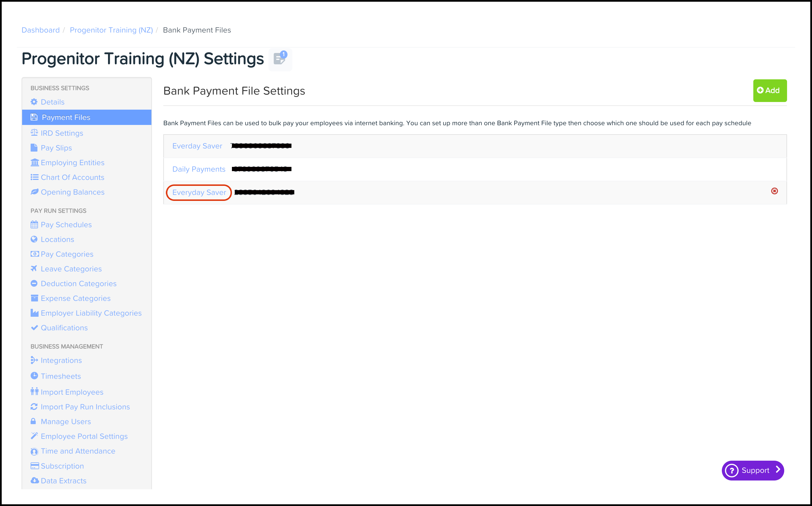Navigate to Dashboard via breadcrumb
Image resolution: width=812 pixels, height=506 pixels.
41,30
